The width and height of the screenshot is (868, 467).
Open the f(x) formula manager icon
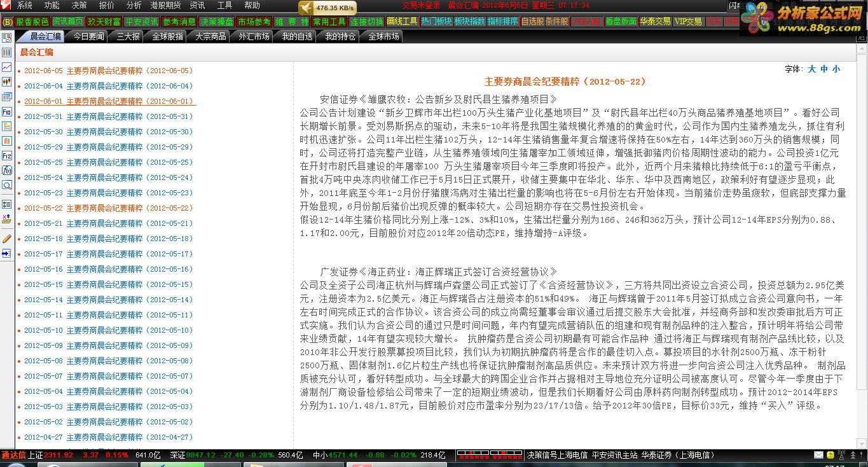(x=6, y=170)
